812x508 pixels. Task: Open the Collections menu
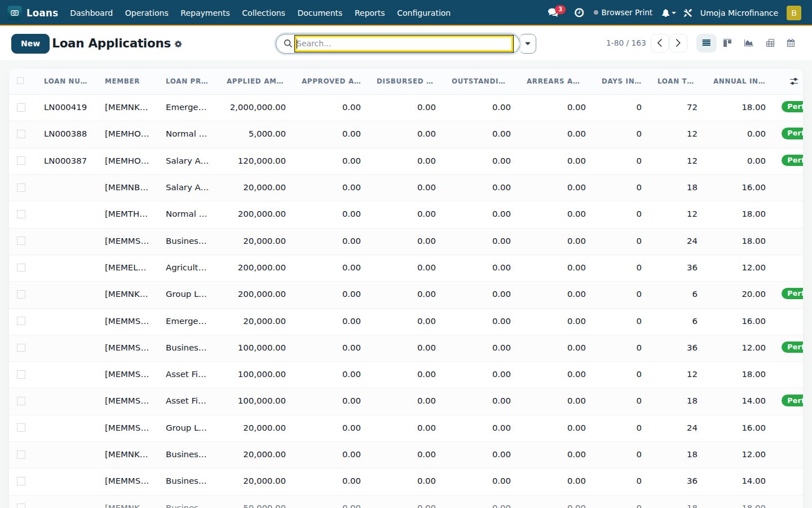click(x=263, y=12)
